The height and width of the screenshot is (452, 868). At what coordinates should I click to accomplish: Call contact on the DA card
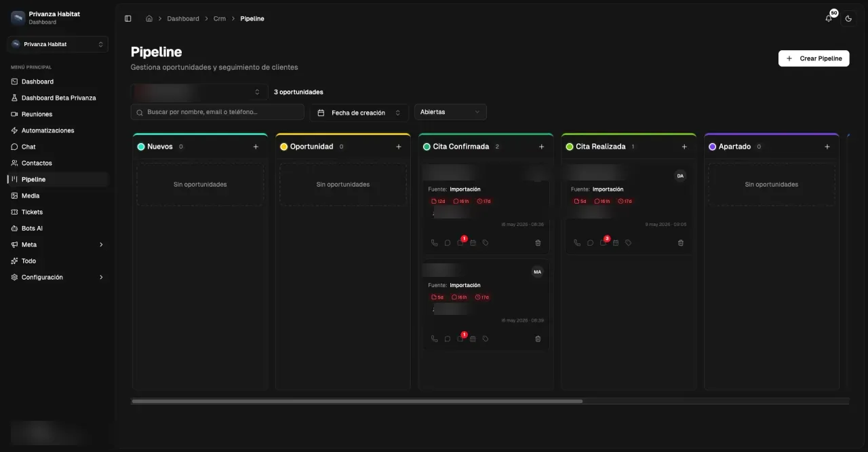pyautogui.click(x=577, y=243)
